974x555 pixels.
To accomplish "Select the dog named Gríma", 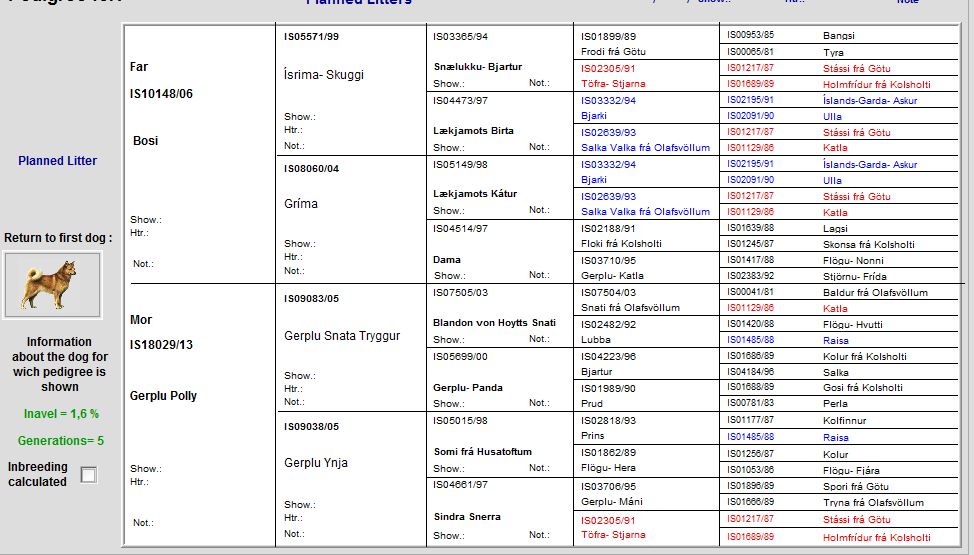I will (x=301, y=203).
